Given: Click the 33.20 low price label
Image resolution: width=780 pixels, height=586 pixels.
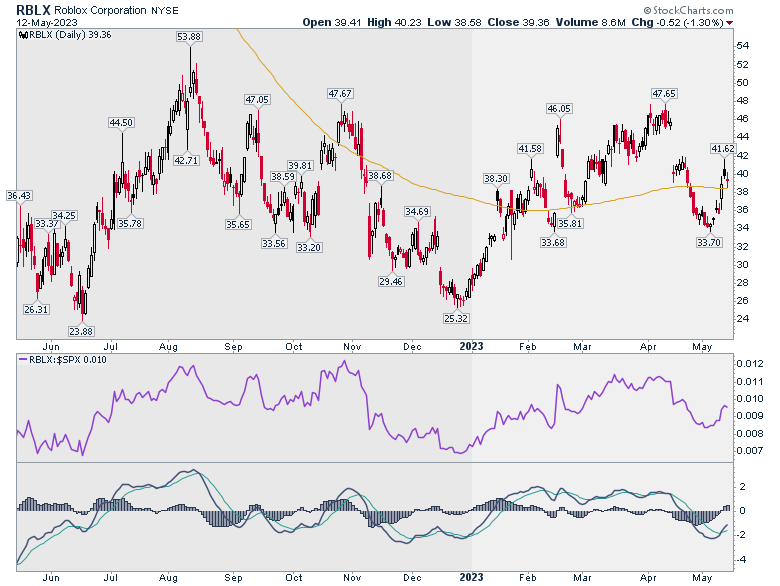Looking at the screenshot, I should [x=309, y=247].
